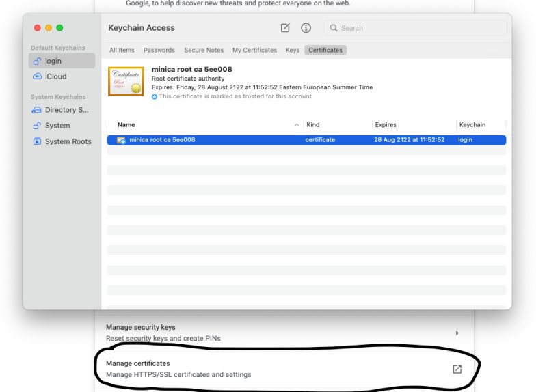Viewport: 547px width, 392px height.
Task: Click the certificate icon in selected row
Action: [121, 140]
